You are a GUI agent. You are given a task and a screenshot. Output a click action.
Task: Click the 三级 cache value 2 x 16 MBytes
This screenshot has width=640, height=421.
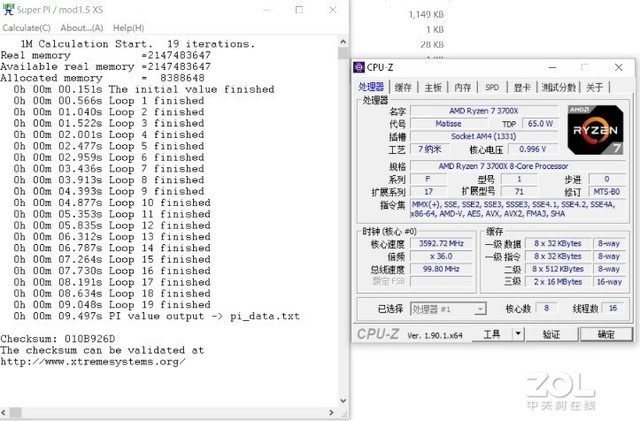tap(558, 282)
